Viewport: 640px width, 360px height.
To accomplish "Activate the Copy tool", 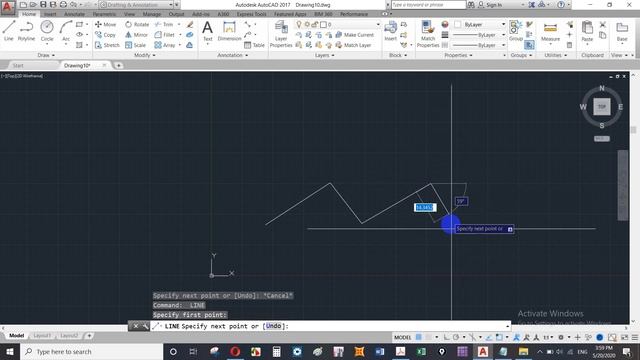I will [106, 35].
